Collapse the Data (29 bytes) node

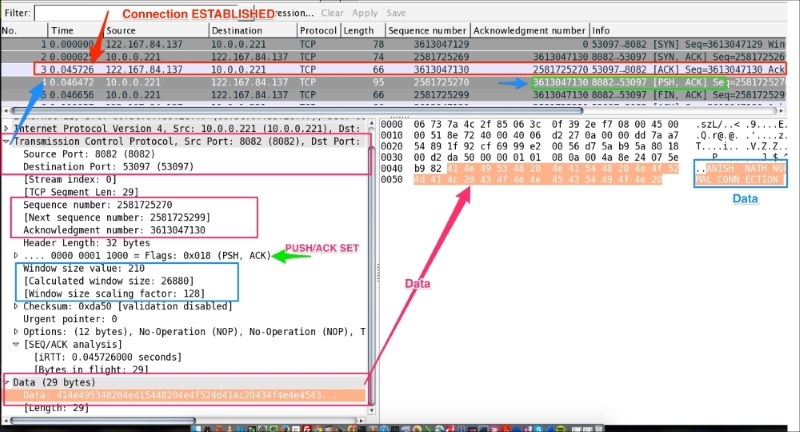[x=6, y=382]
